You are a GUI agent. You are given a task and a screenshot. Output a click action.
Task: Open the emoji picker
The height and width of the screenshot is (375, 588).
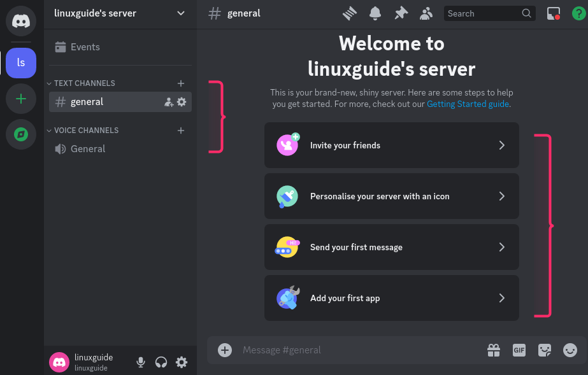(570, 350)
